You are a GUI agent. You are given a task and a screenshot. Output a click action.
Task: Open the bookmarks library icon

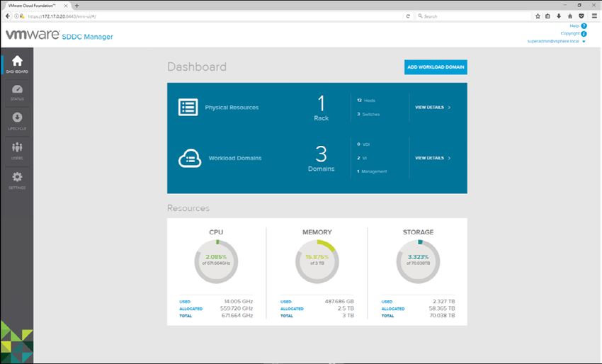coord(548,16)
